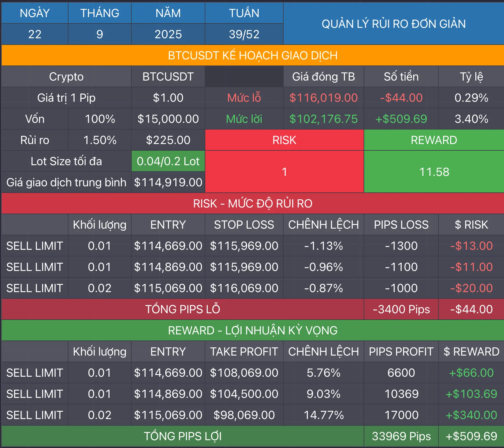Click the green 0.04/0.2 Lot cell
The width and height of the screenshot is (504, 448).
coord(168,161)
